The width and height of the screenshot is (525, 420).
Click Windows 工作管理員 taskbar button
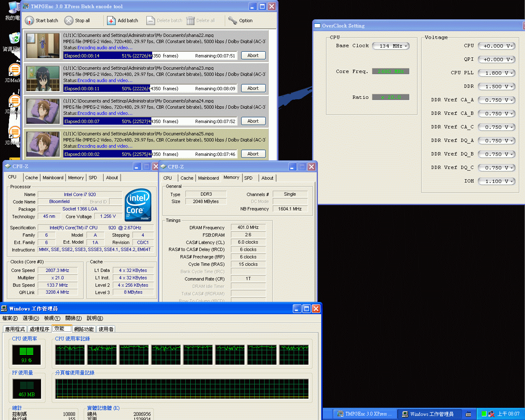click(429, 414)
